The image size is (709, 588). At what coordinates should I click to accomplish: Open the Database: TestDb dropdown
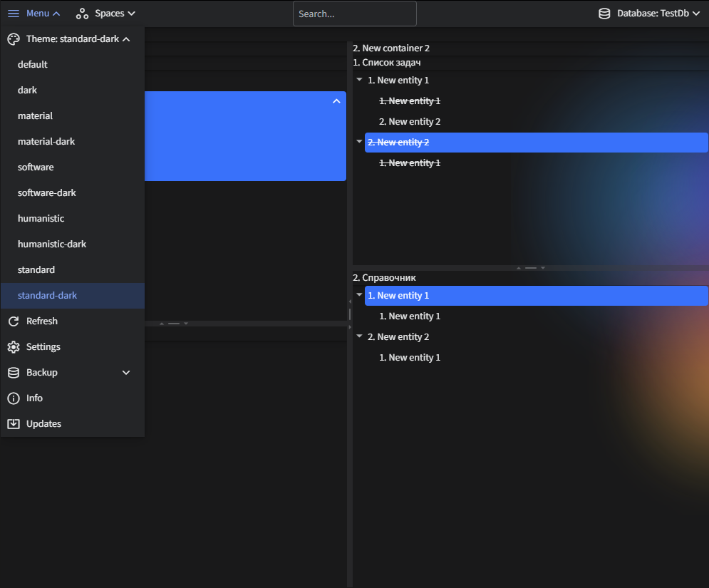click(x=648, y=14)
